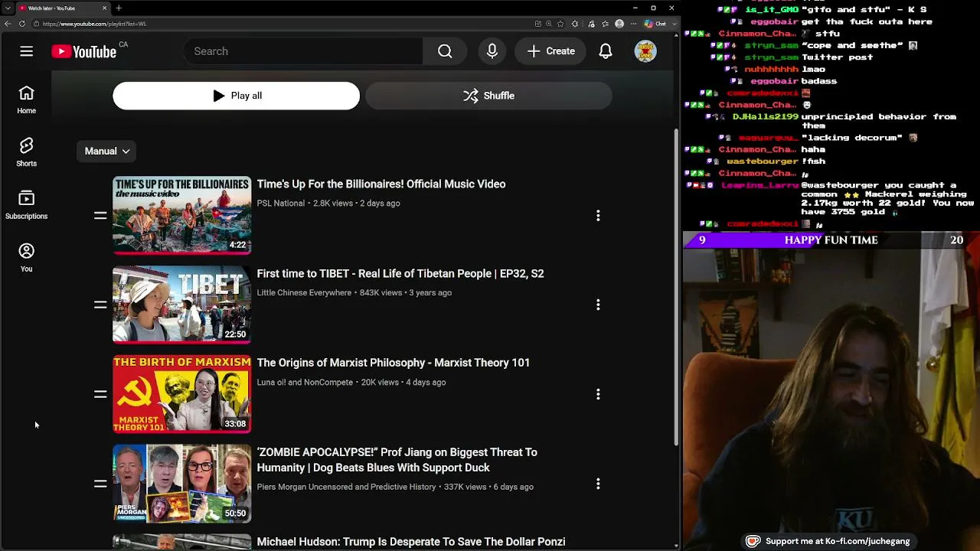Click the Watch later - YouTube tab

63,8
